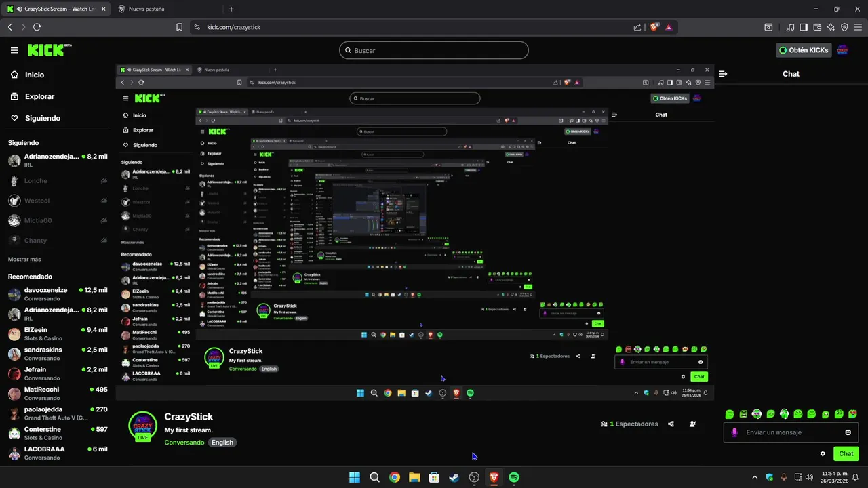
Task: Click the English language tag
Action: point(222,443)
